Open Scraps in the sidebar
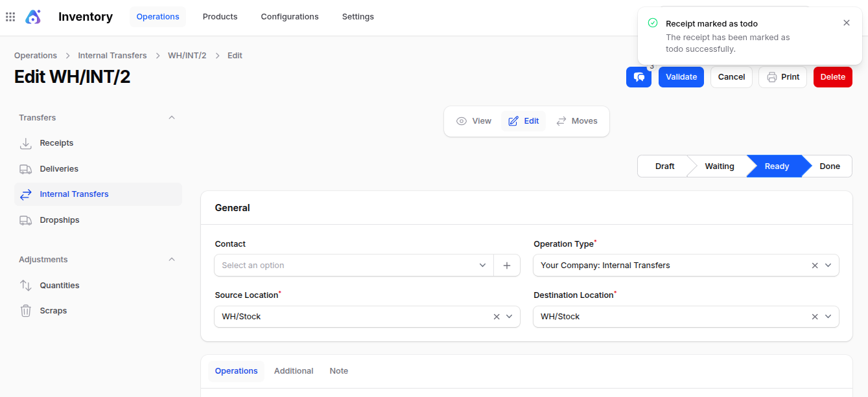868x397 pixels. tap(98, 311)
